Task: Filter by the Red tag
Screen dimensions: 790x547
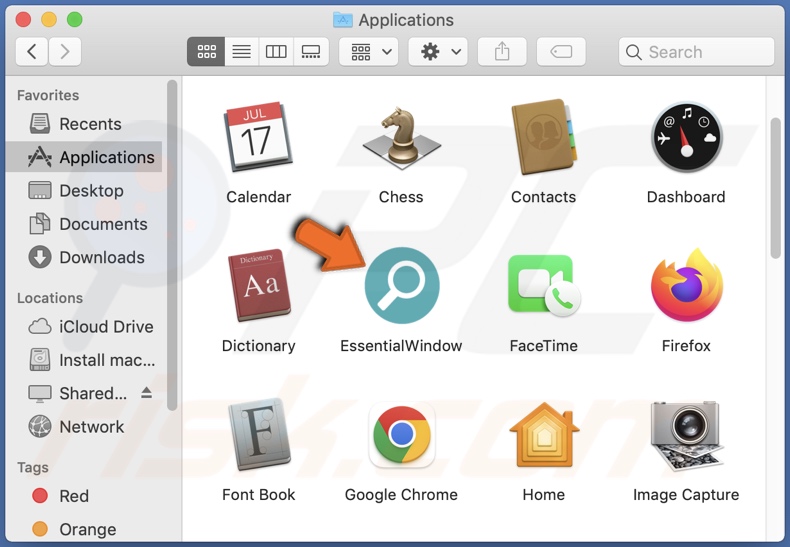Action: 84,496
